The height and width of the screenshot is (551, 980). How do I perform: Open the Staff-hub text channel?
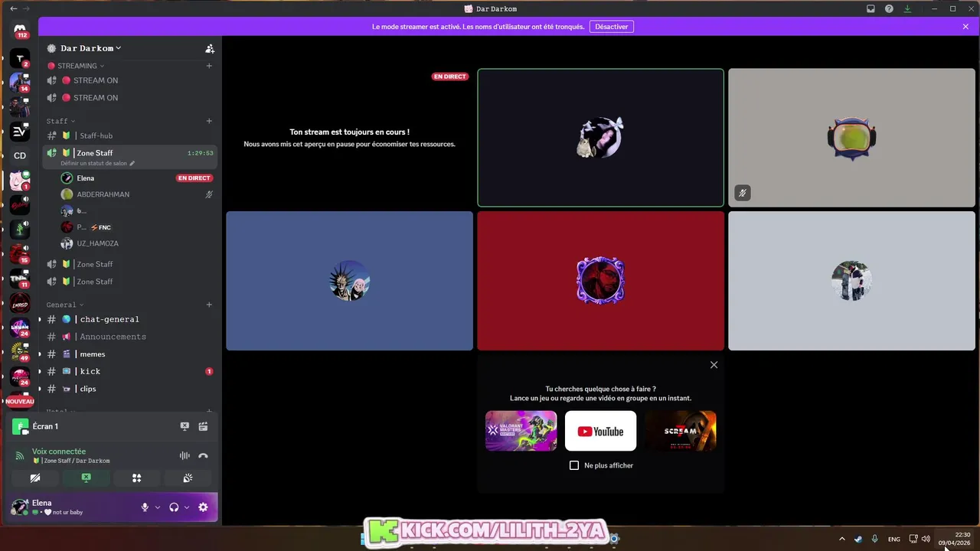(x=130, y=135)
